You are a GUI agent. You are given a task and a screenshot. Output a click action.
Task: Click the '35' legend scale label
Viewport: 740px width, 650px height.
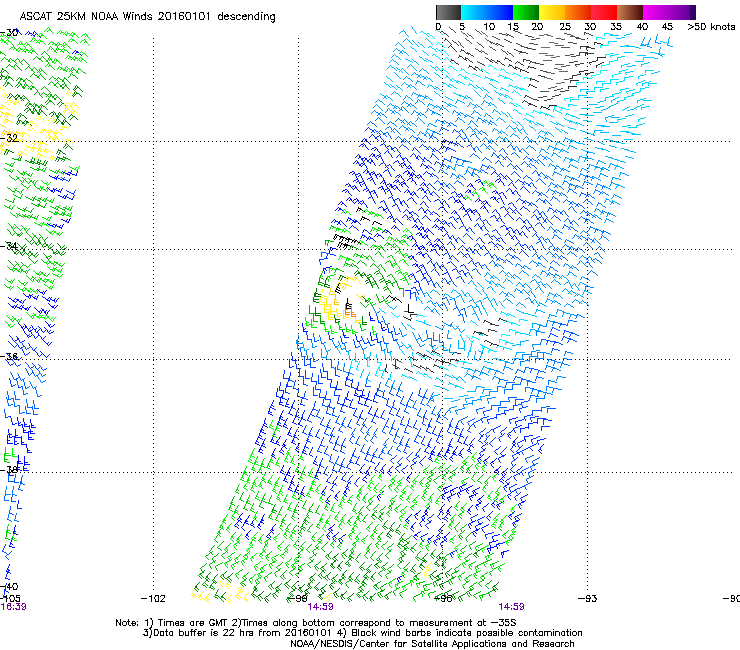tap(616, 27)
